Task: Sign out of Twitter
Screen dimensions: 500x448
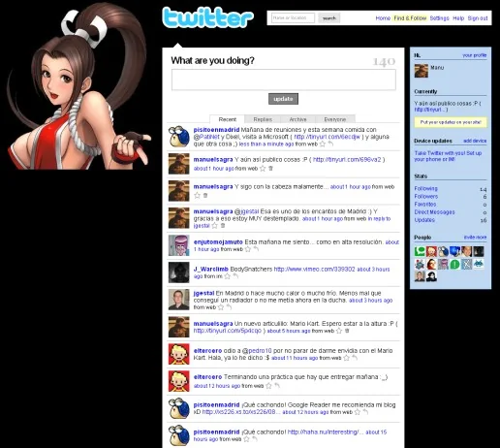Action: click(478, 18)
